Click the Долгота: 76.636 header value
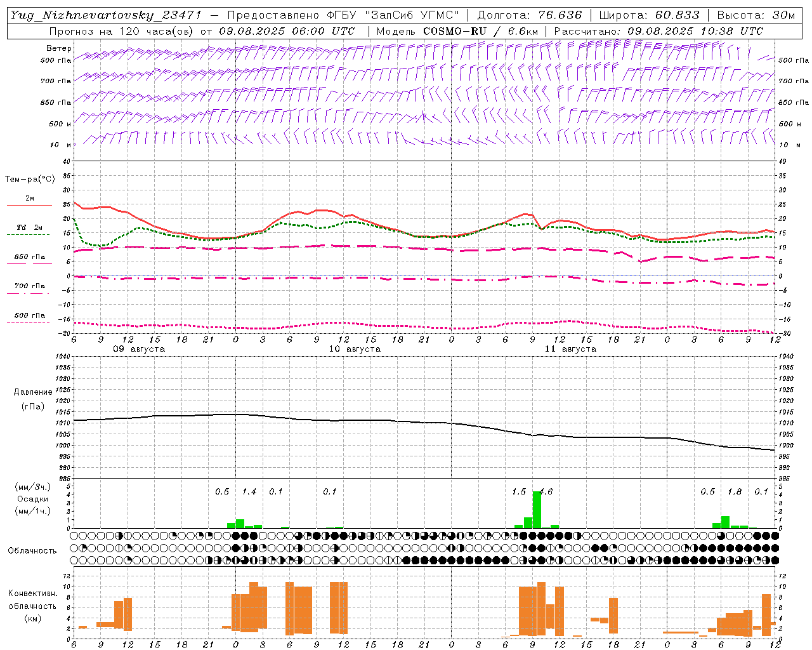This screenshot has height=650, width=812. [530, 15]
